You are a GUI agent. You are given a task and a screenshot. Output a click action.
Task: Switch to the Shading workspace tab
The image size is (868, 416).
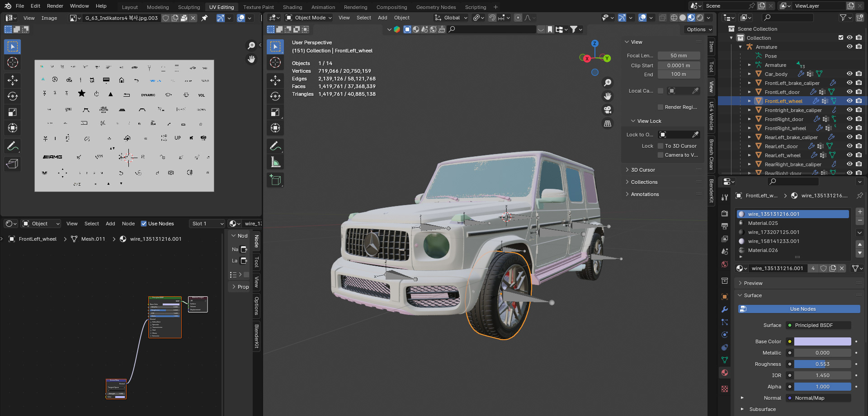292,7
